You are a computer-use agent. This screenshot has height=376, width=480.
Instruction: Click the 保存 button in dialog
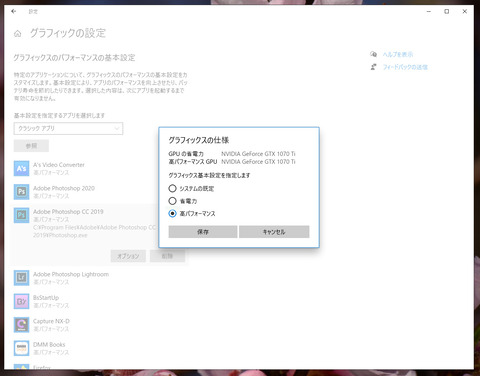click(203, 232)
